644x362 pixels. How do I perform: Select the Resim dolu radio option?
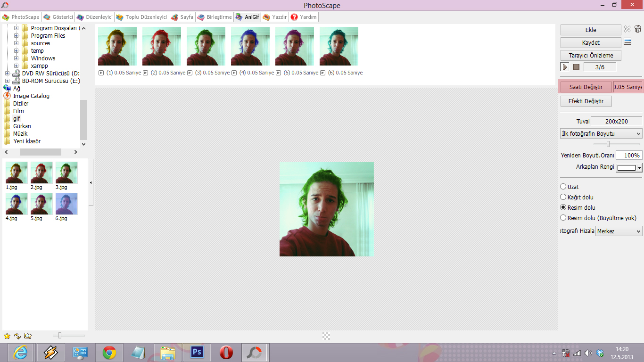563,207
